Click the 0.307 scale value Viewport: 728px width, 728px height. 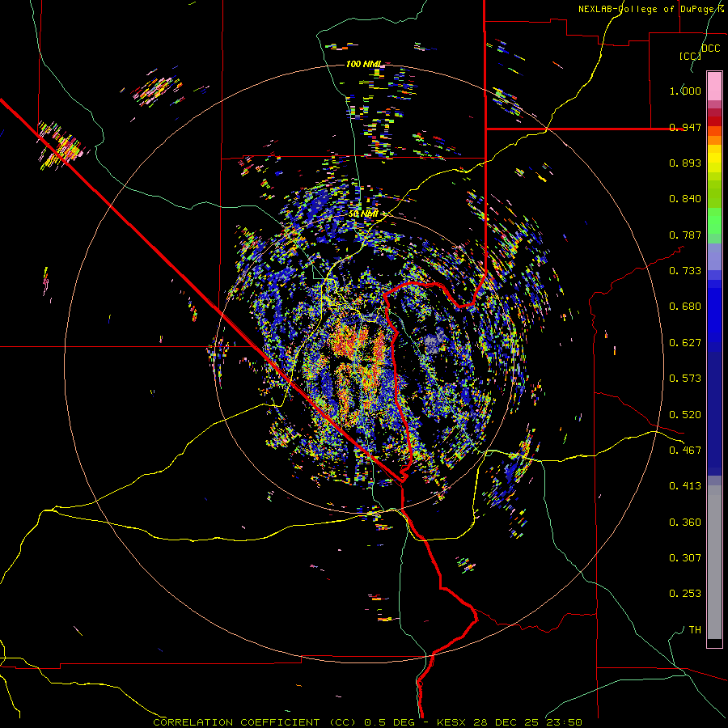coord(685,558)
